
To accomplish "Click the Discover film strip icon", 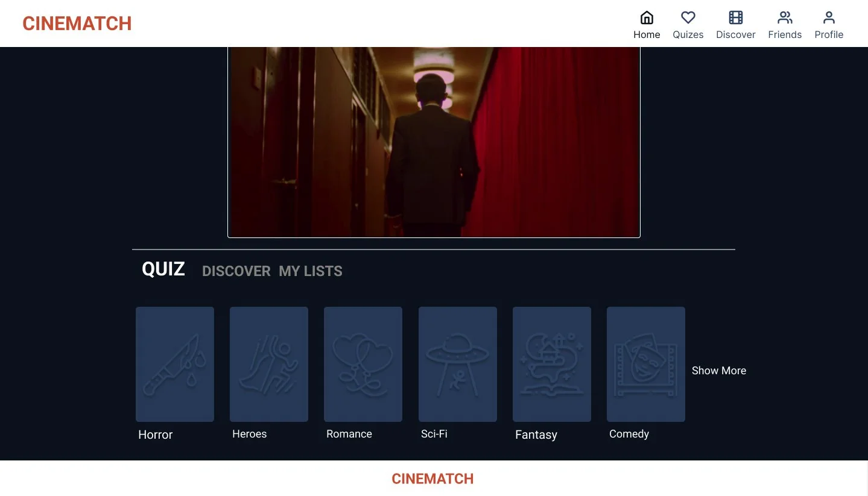I will tap(735, 17).
